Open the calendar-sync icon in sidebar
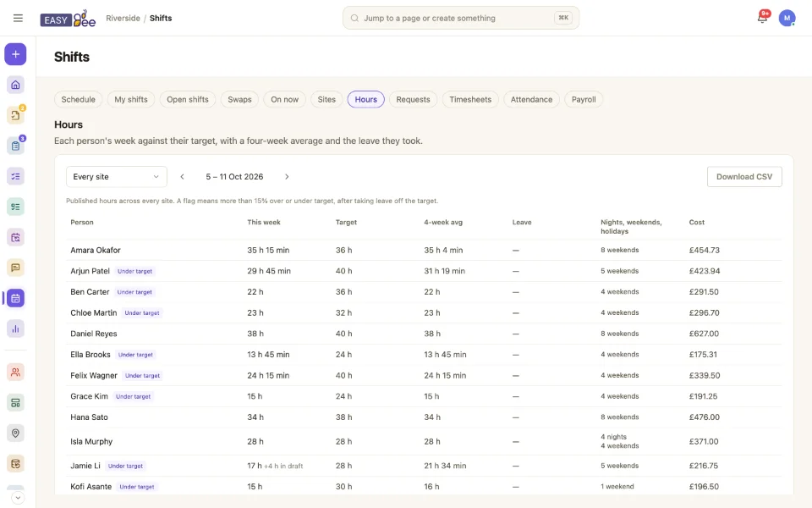 pyautogui.click(x=15, y=237)
